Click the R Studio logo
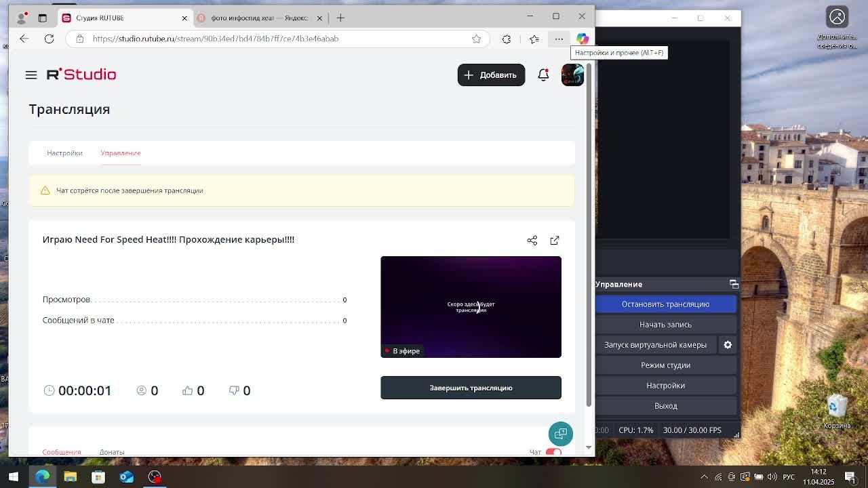The image size is (868, 488). [81, 75]
